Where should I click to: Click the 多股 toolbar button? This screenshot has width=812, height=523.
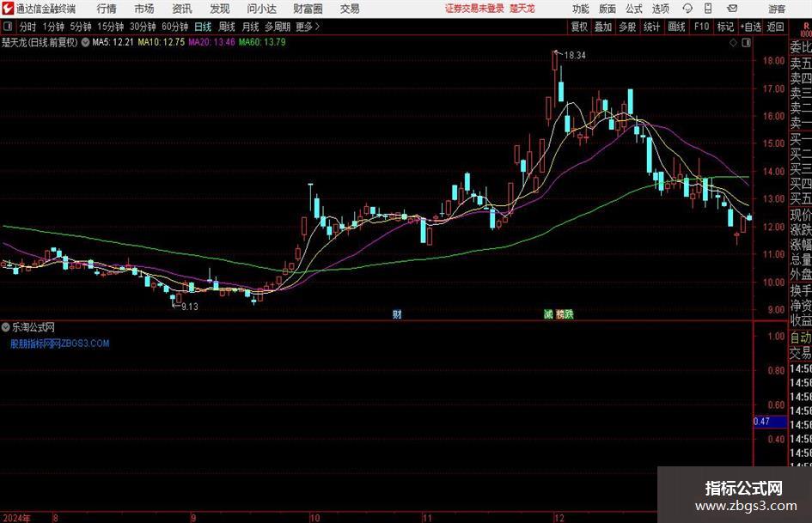(x=627, y=27)
